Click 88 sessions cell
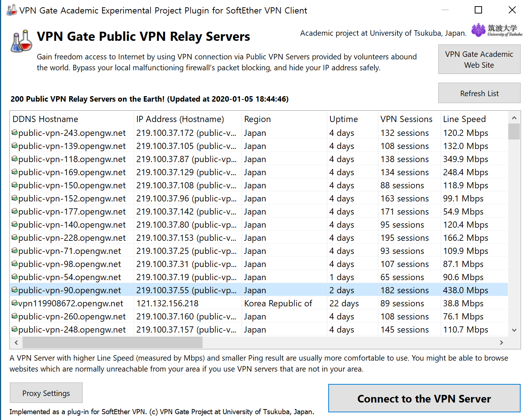Viewport: 529px width, 420px height. [x=402, y=185]
